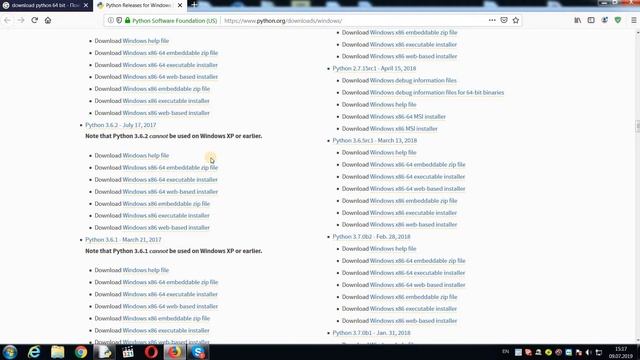
Task: Download Windows help file under Python 3.6.5rc1
Action: (393, 153)
